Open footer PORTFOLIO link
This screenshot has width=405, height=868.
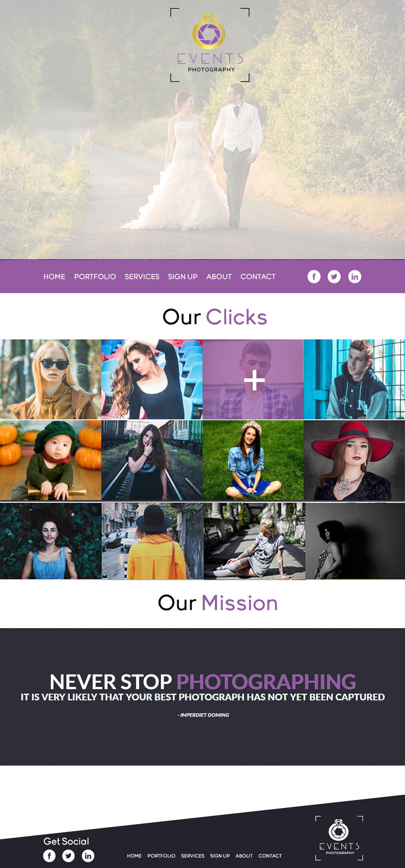161,856
